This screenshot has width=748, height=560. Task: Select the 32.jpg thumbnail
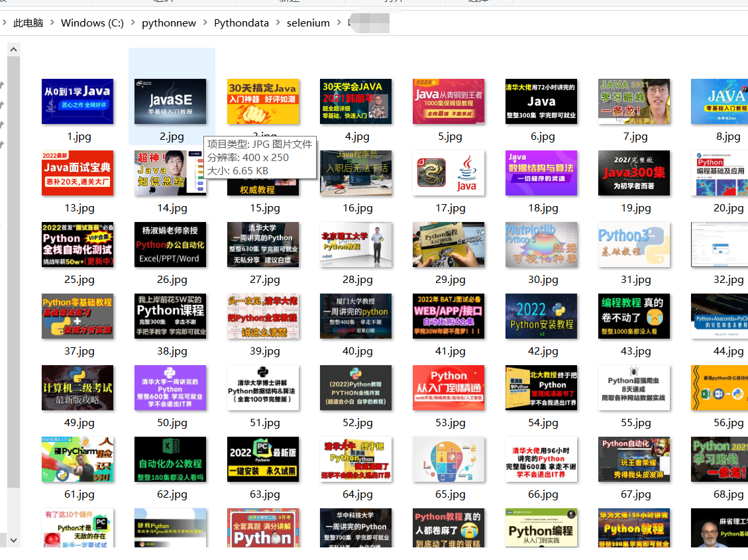(x=720, y=245)
